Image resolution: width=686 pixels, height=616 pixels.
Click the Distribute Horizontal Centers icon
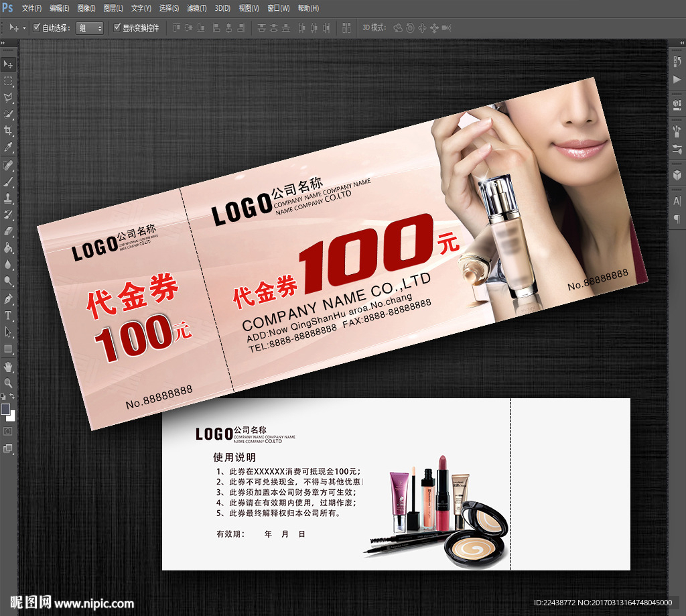pos(314,28)
